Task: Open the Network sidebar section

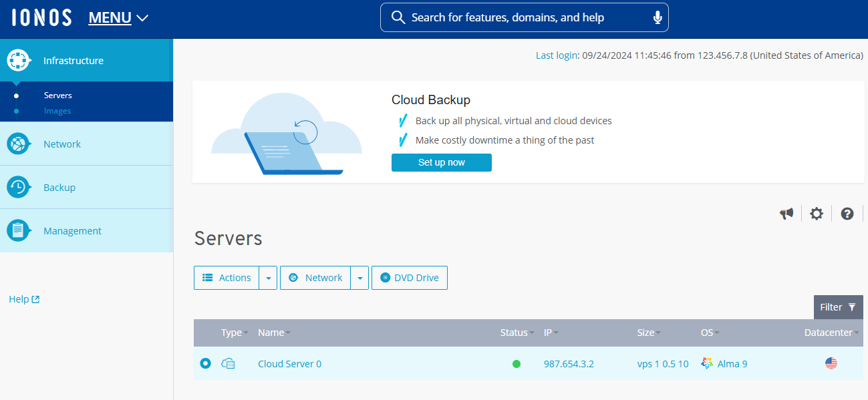Action: pyautogui.click(x=62, y=144)
